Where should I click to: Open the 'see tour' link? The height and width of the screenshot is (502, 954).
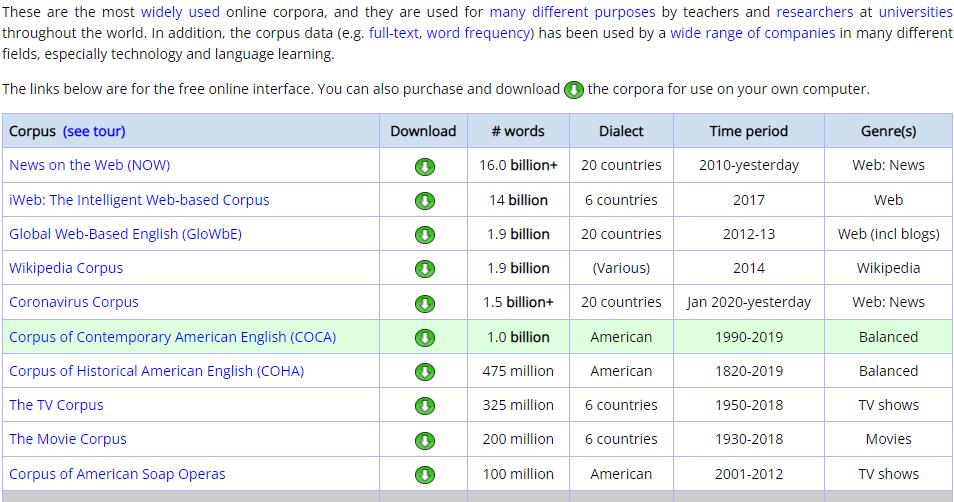[94, 131]
